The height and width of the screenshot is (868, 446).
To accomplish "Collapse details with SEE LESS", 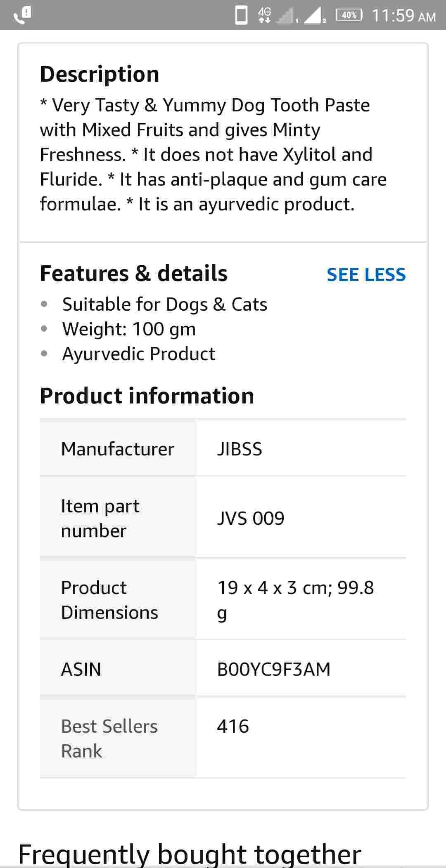I will pyautogui.click(x=366, y=274).
